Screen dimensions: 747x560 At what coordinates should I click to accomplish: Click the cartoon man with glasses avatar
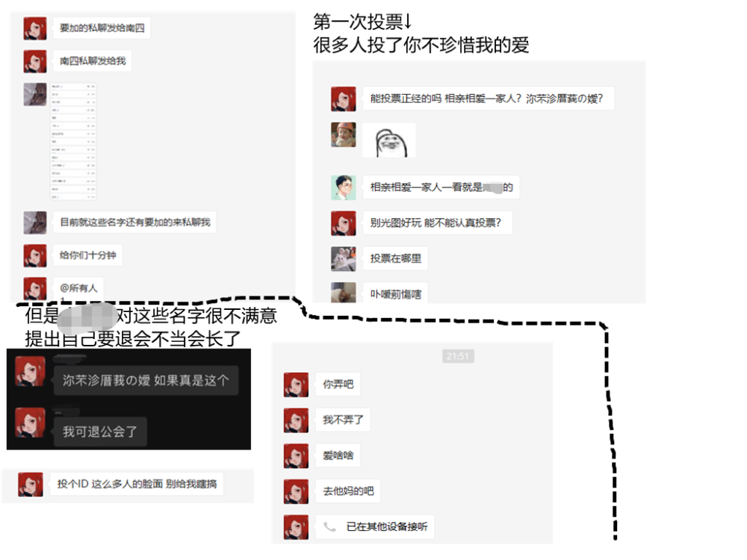click(343, 187)
